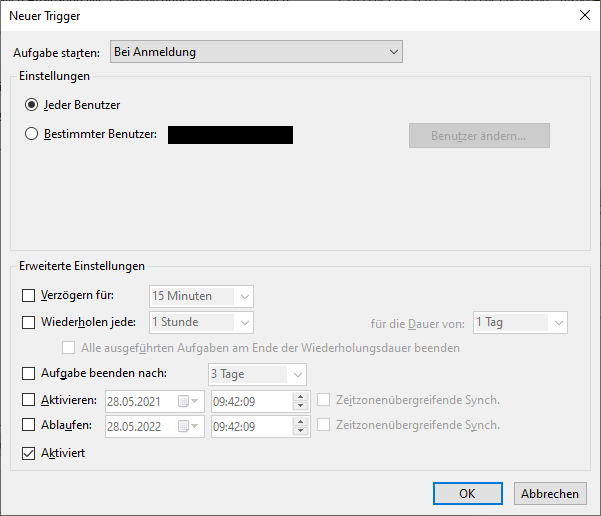This screenshot has height=516, width=601.
Task: Check the Aufgabe beenden nach option
Action: click(28, 374)
